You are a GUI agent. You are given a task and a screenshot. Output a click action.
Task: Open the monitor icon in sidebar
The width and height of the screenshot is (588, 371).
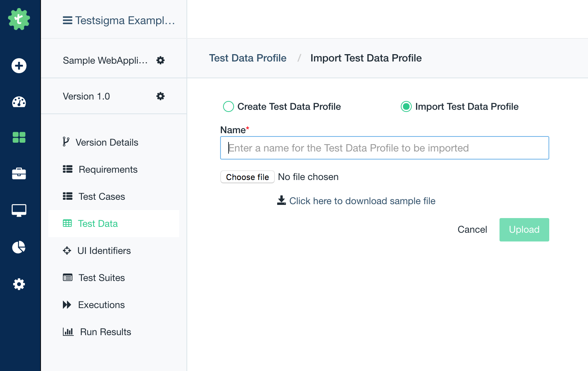tap(19, 210)
